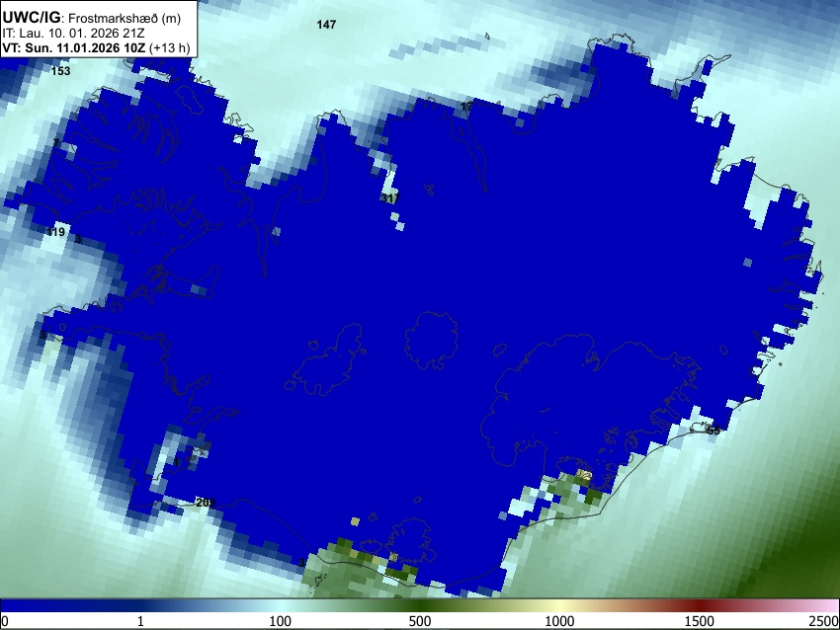Click the dark red part of color bar
The height and width of the screenshot is (630, 840).
pyautogui.click(x=700, y=606)
